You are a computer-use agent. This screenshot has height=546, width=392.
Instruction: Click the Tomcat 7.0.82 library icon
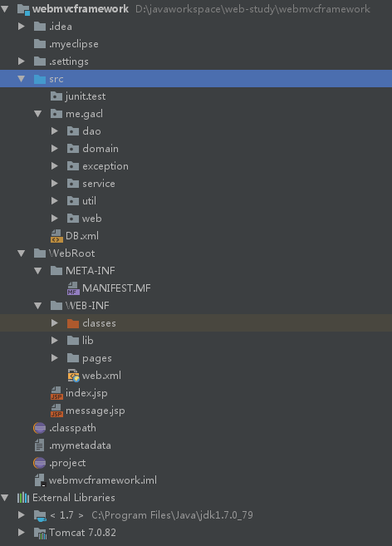click(40, 533)
